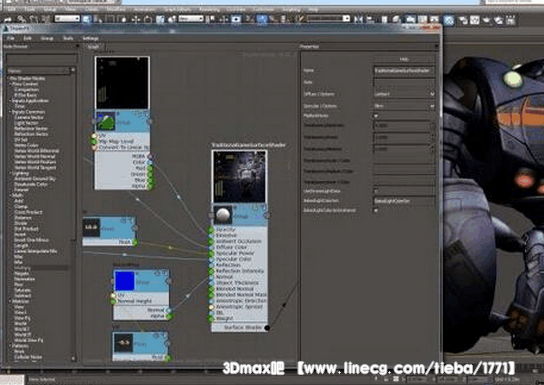
Task: Click the Name input field in Properties
Action: (x=404, y=70)
